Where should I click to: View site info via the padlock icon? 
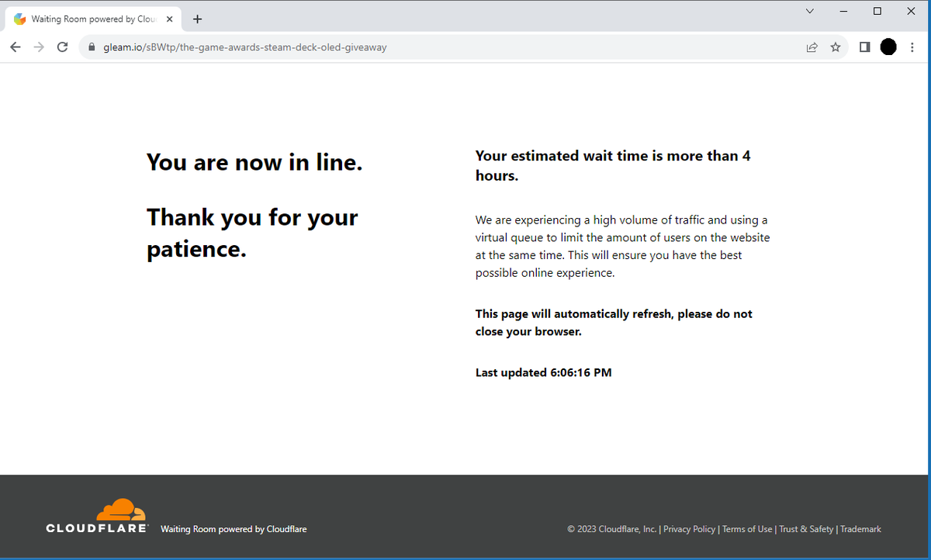92,47
